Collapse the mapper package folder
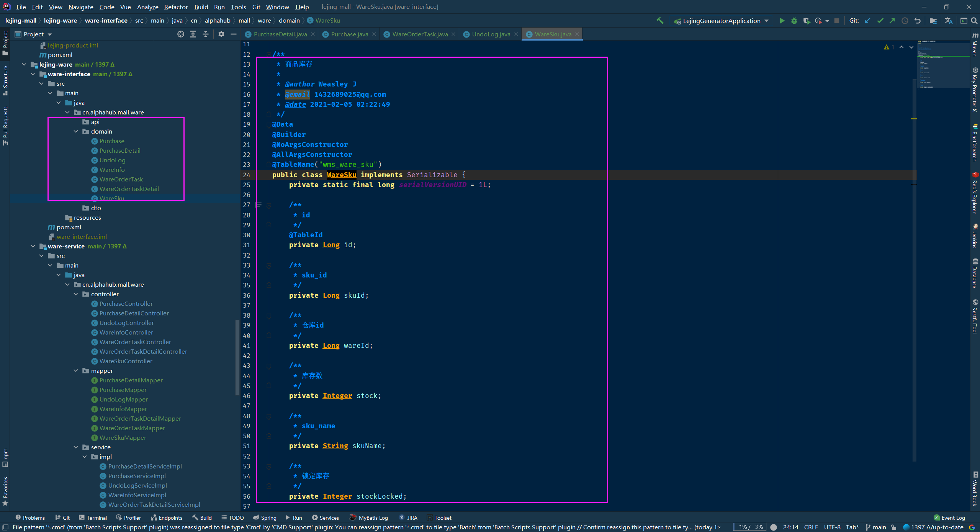Viewport: 980px width, 532px height. (x=76, y=370)
